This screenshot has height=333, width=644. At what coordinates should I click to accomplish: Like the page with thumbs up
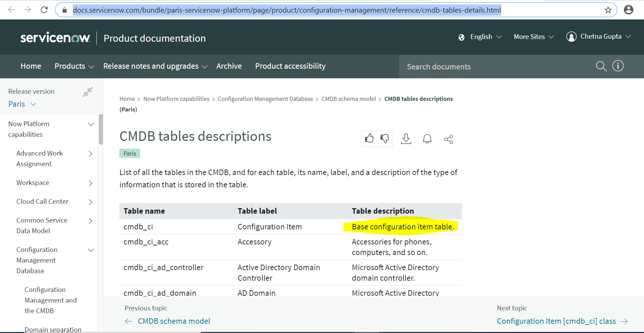coord(369,138)
